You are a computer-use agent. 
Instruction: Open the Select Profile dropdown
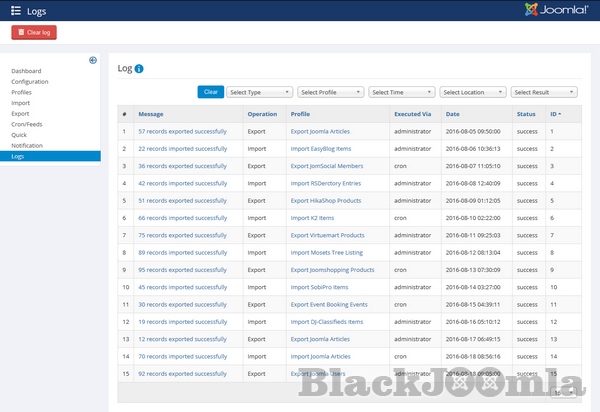(329, 92)
